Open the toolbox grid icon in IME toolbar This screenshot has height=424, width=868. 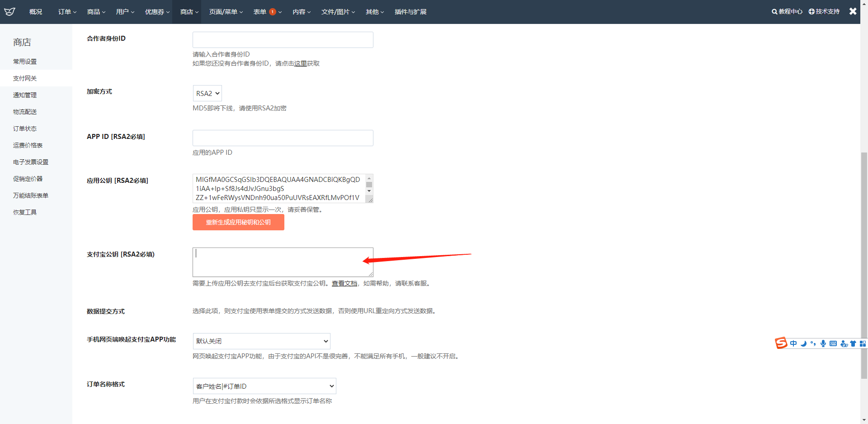(863, 343)
